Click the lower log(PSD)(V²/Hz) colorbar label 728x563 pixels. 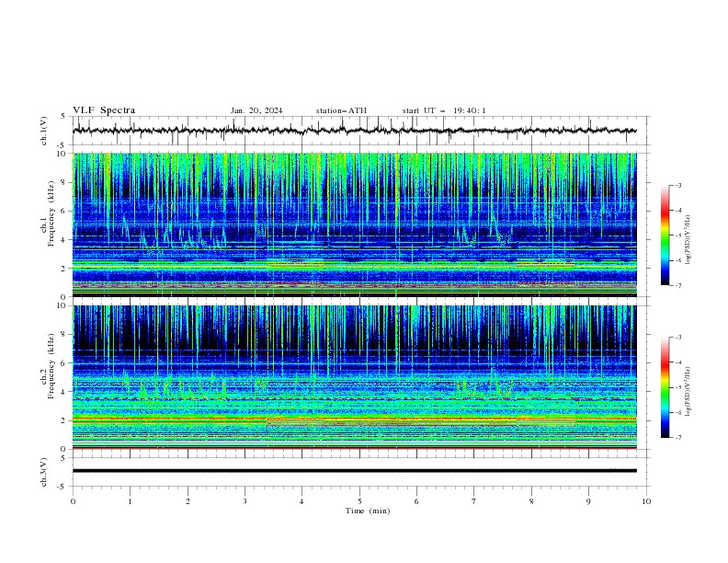pos(688,391)
